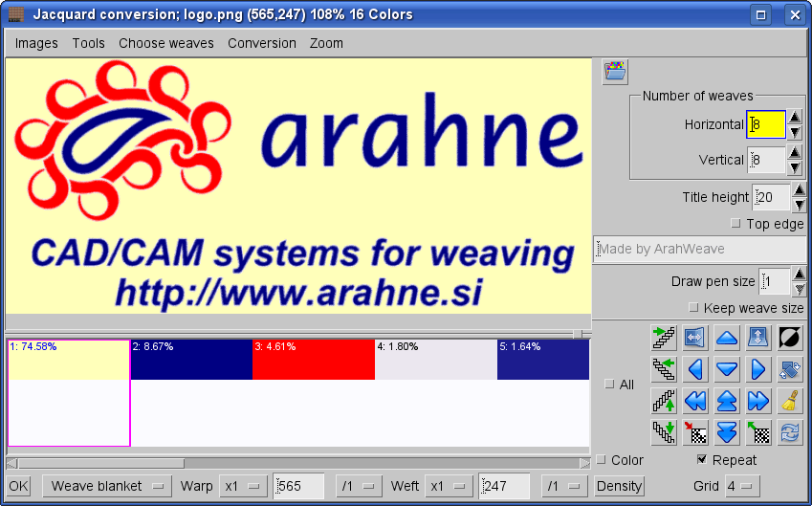Click the Title height input field

[x=771, y=197]
